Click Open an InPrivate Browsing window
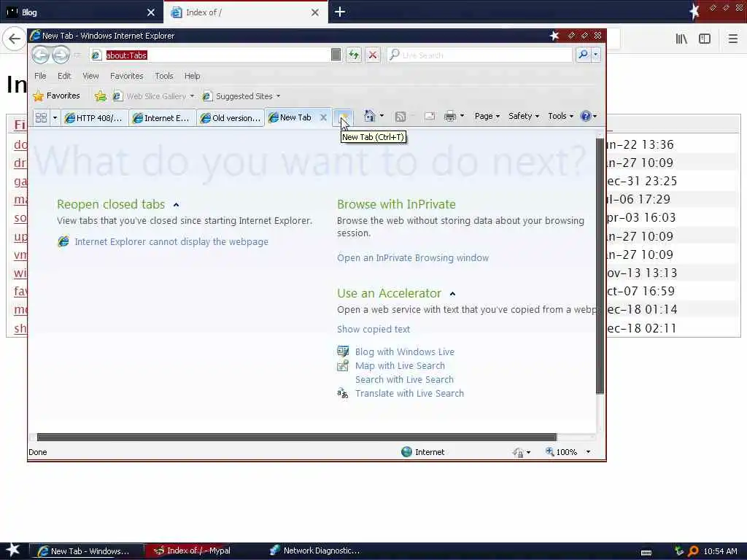747x560 pixels. [x=413, y=257]
